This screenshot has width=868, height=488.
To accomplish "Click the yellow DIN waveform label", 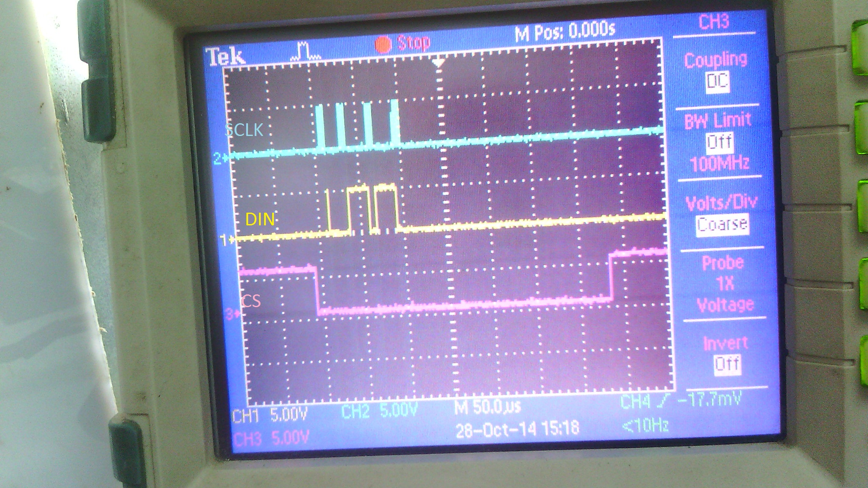I will [260, 219].
